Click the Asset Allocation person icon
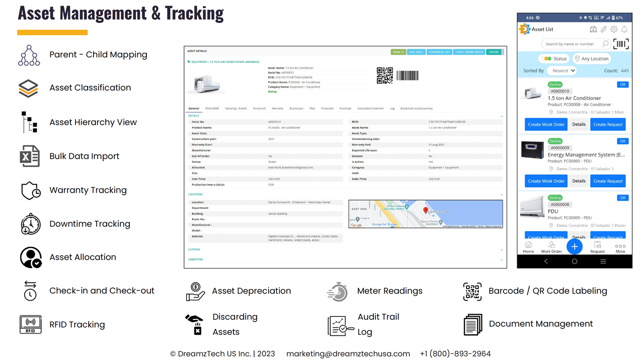The image size is (644, 362). click(31, 257)
